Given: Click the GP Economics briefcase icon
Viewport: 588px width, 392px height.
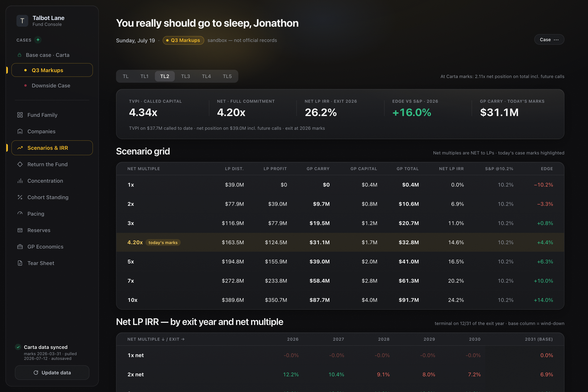Looking at the screenshot, I should (20, 247).
